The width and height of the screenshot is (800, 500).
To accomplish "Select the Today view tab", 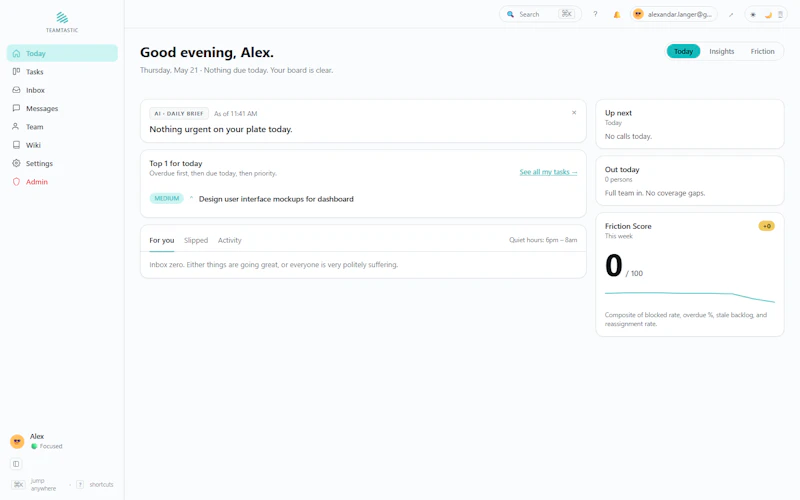I will (683, 51).
